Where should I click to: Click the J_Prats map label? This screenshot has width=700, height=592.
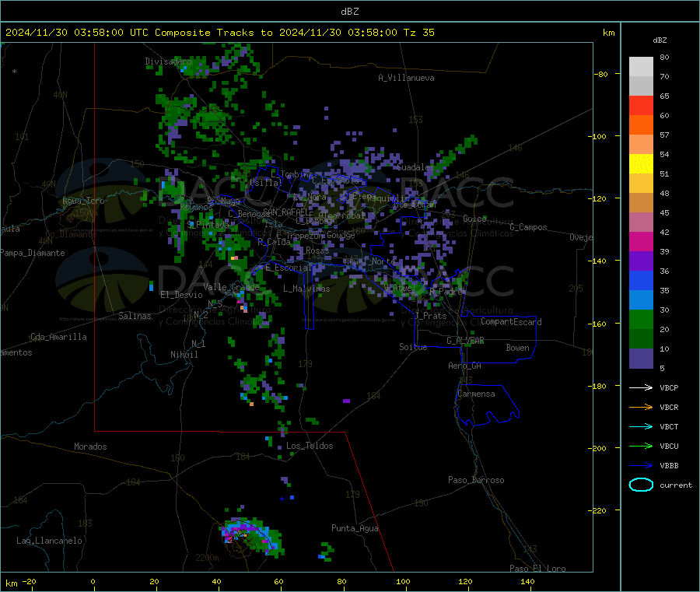(x=431, y=316)
